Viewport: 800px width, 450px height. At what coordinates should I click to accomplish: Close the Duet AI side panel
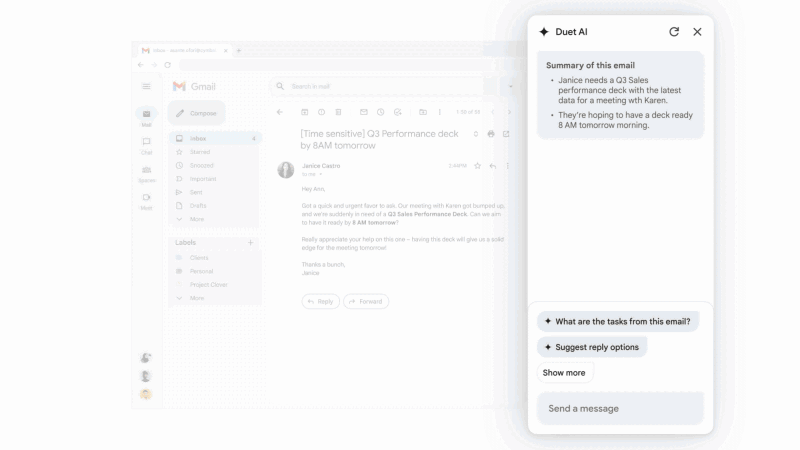[697, 32]
